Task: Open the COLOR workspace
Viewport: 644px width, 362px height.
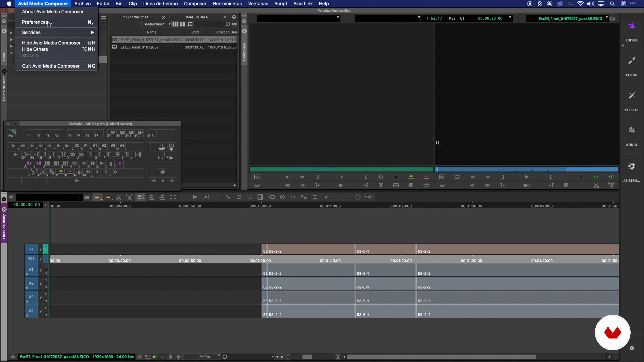Action: (631, 66)
